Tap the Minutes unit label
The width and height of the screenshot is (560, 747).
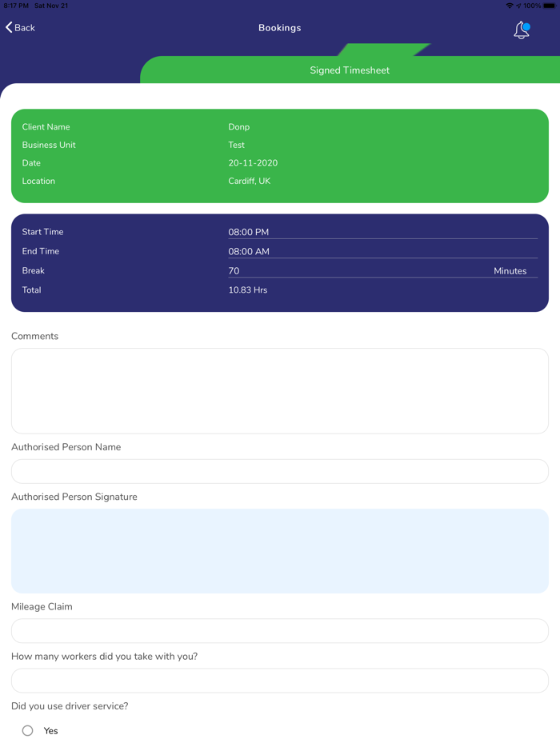point(510,271)
